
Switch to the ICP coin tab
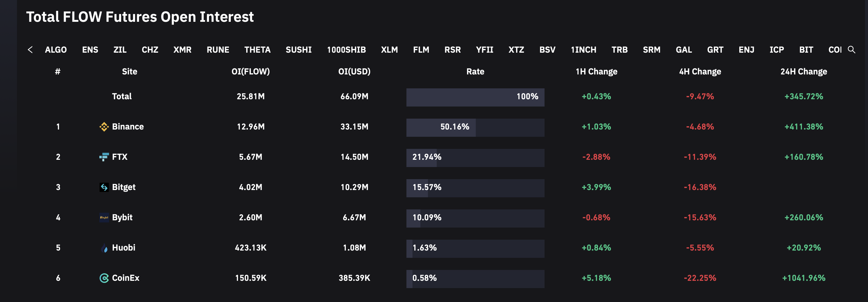pyautogui.click(x=777, y=50)
